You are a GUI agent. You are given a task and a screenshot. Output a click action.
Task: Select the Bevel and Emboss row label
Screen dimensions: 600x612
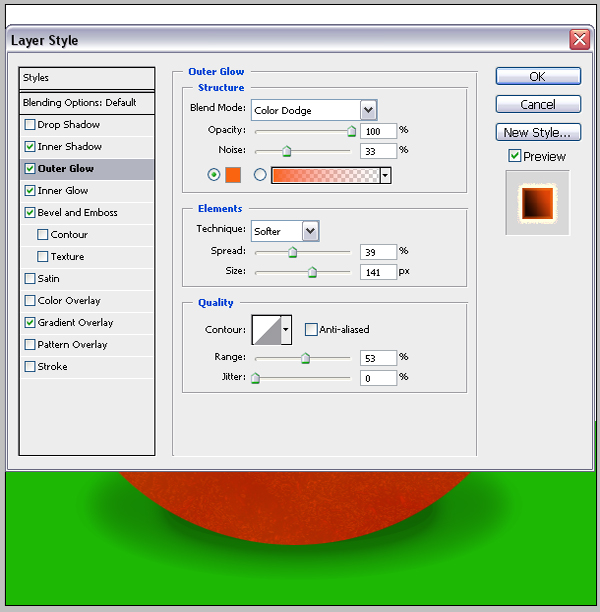77,212
